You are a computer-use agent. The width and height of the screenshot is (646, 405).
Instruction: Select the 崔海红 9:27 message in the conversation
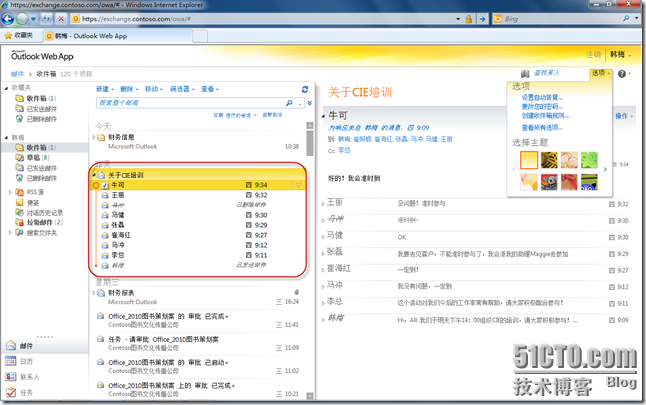click(x=199, y=235)
